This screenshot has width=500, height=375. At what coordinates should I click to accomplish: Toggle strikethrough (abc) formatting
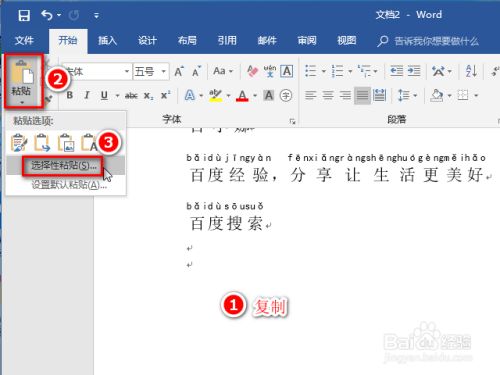pos(131,96)
